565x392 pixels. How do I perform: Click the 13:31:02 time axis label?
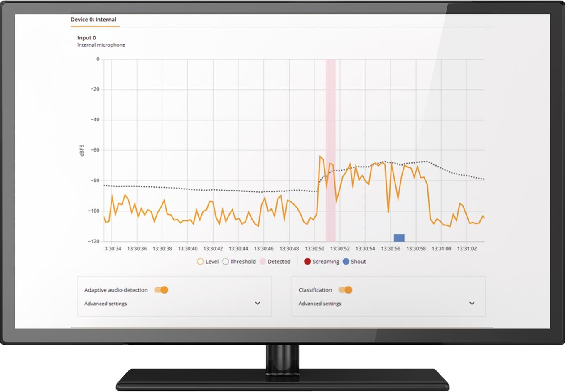point(467,249)
